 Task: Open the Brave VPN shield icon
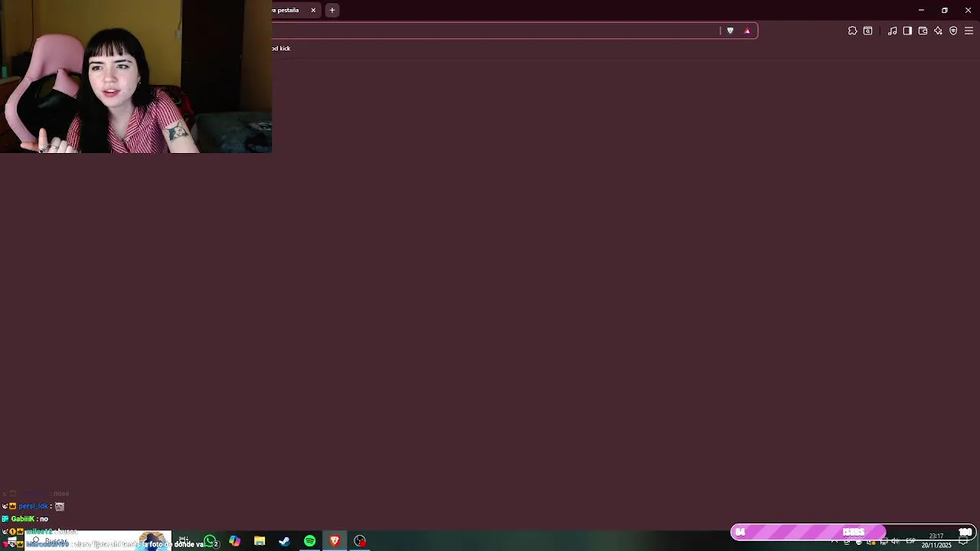click(953, 31)
